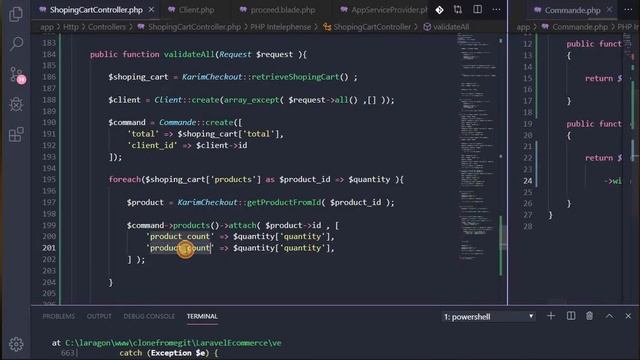640x360 pixels.
Task: Open the powershell terminal selector dropdown
Action: click(489, 316)
